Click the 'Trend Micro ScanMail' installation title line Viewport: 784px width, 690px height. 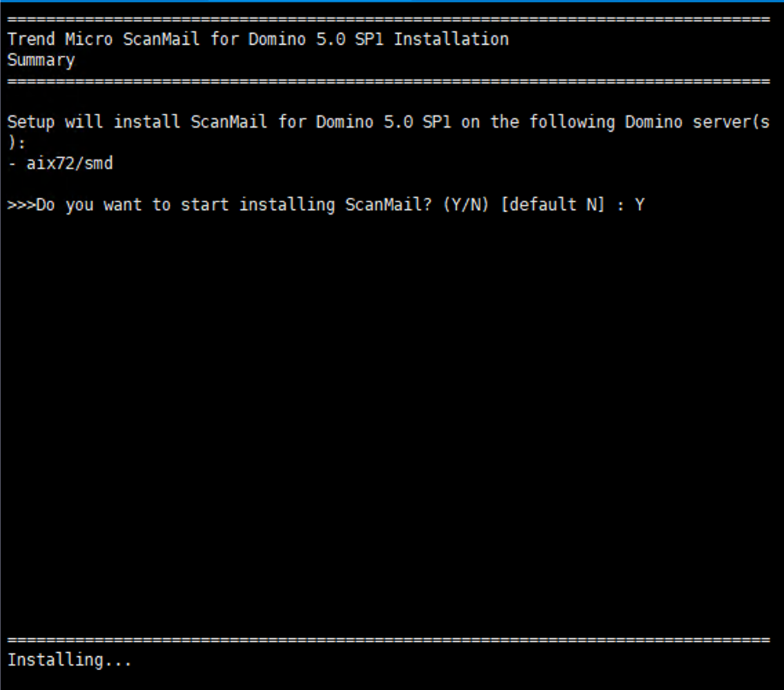pos(257,39)
